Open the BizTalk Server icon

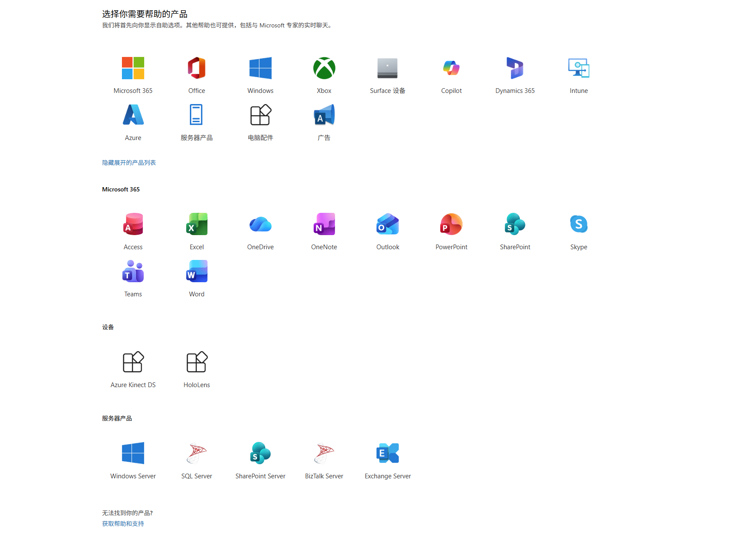pos(324,453)
